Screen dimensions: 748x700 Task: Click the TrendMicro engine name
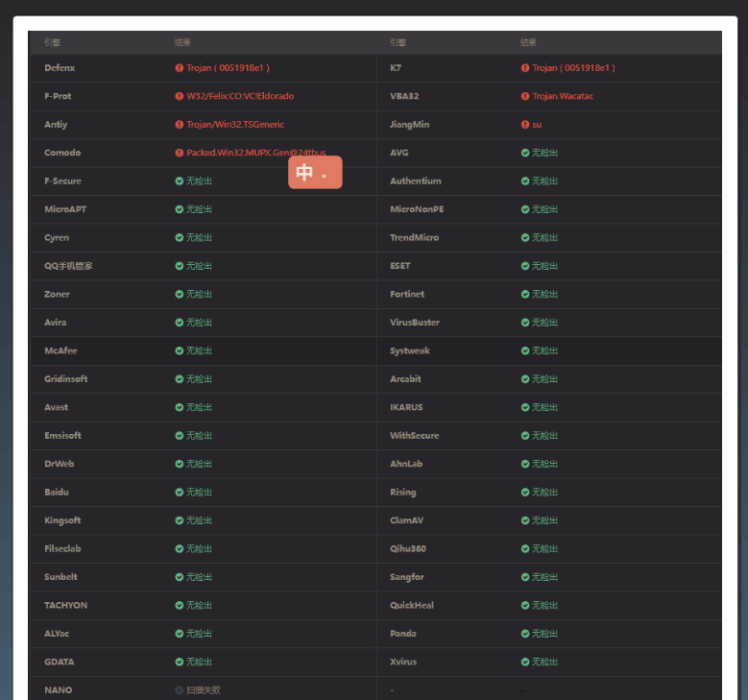pos(414,237)
